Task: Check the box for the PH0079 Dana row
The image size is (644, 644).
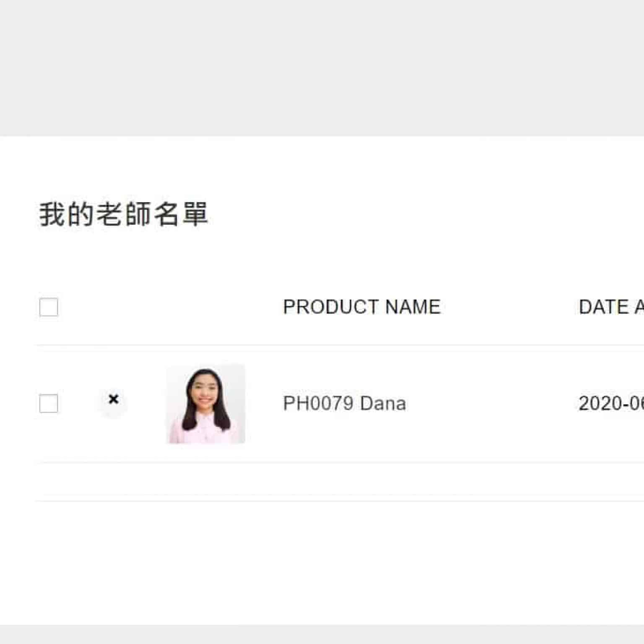Action: pyautogui.click(x=49, y=403)
